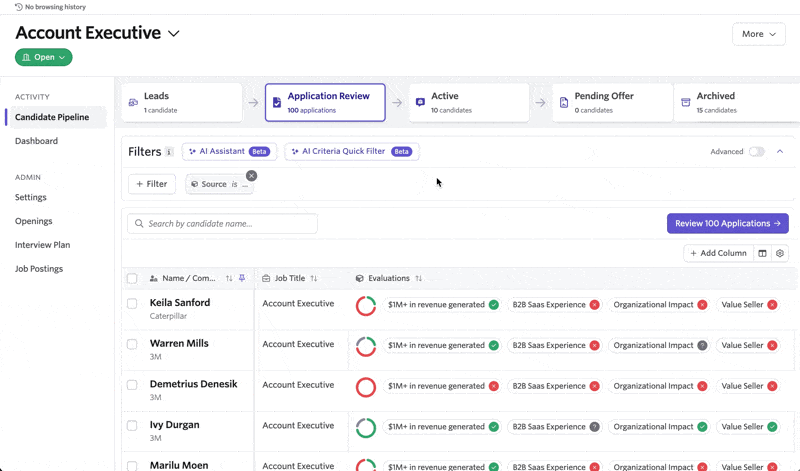
Task: Sort by Name column arrows icon
Action: click(229, 279)
